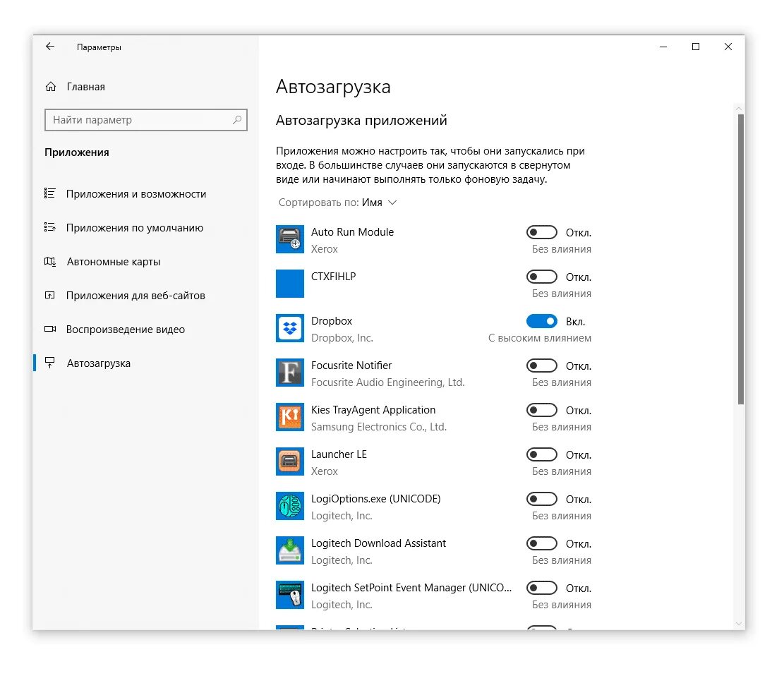Click the Dropbox app icon
Screen dimensions: 784x676
pyautogui.click(x=290, y=328)
